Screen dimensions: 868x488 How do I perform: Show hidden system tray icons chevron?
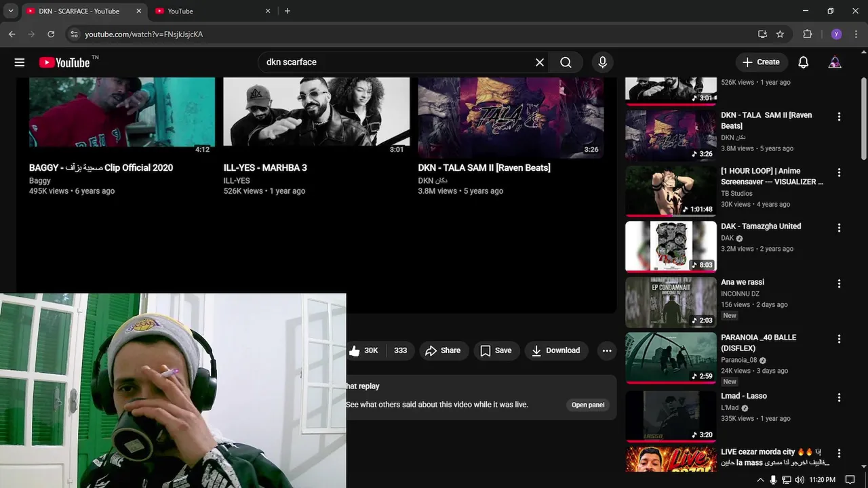coord(760,480)
